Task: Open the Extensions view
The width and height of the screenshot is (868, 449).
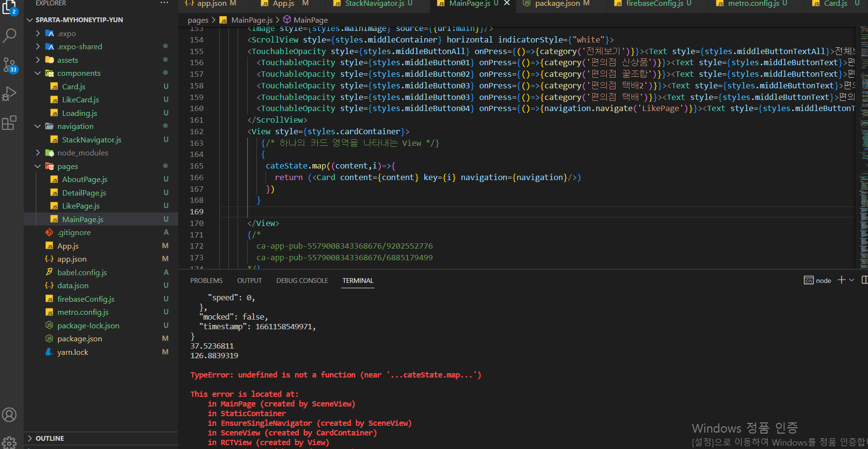Action: [9, 123]
